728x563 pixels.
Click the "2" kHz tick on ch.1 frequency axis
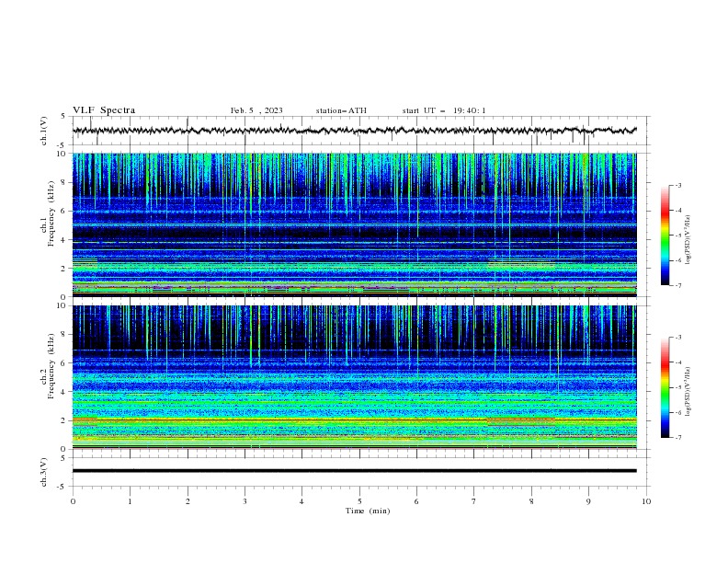click(64, 268)
